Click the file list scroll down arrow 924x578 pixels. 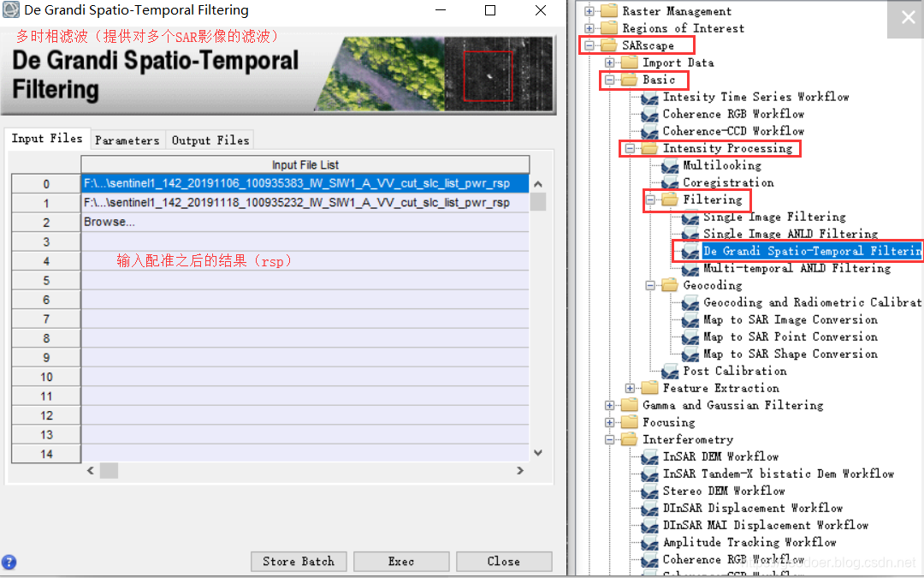(x=537, y=453)
